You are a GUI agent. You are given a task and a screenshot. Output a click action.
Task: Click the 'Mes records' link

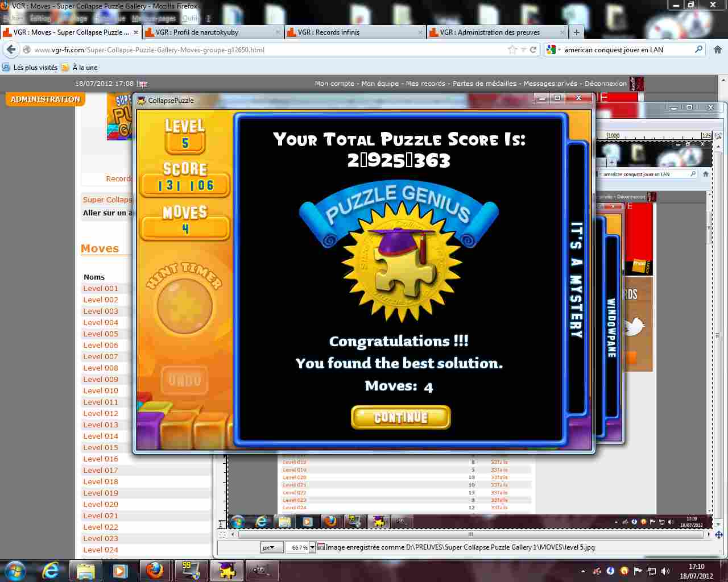click(425, 84)
